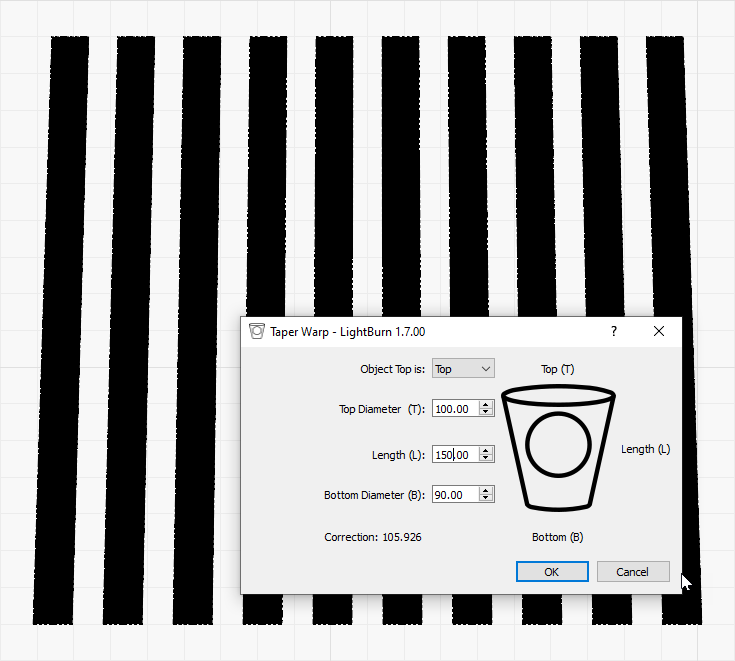Cancel the Taper Warp dialog
This screenshot has height=661, width=735.
633,572
